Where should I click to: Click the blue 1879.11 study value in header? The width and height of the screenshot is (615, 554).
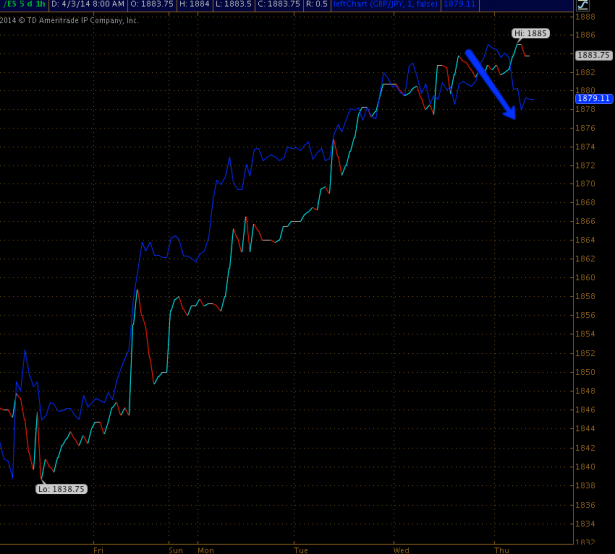pyautogui.click(x=460, y=5)
